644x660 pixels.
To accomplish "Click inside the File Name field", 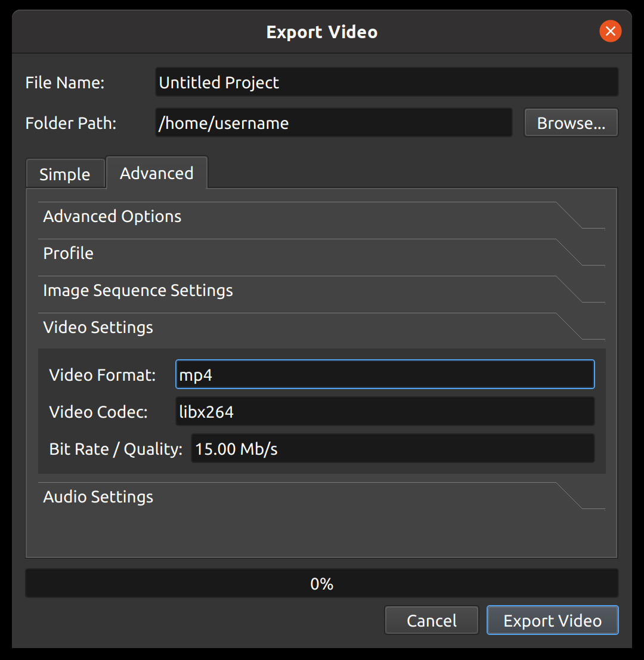I will click(386, 82).
